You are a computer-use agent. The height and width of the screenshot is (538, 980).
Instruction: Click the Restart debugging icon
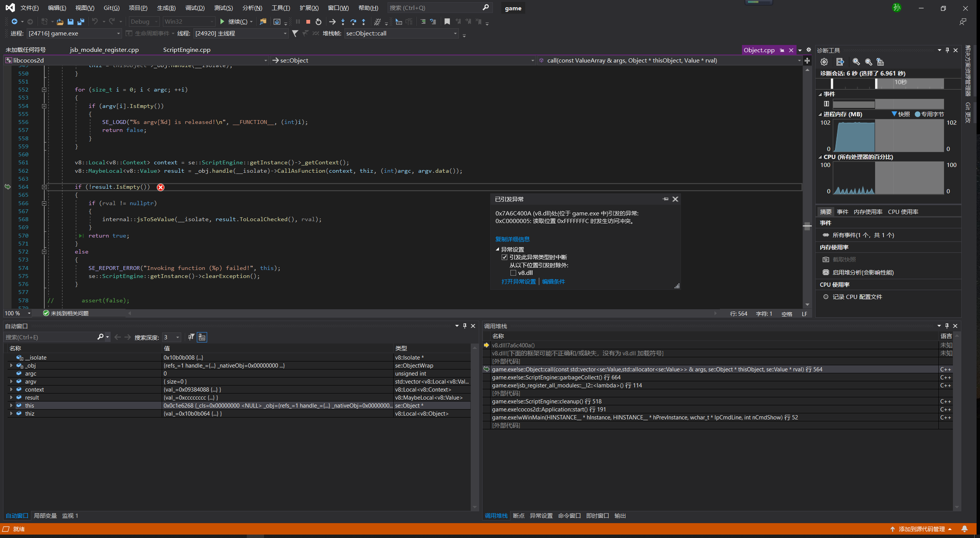pyautogui.click(x=319, y=22)
